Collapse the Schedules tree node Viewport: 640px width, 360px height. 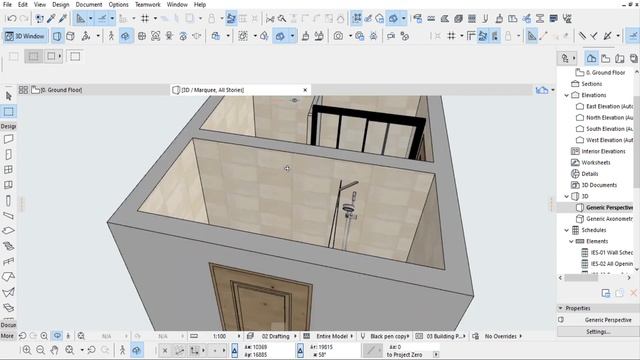point(567,230)
